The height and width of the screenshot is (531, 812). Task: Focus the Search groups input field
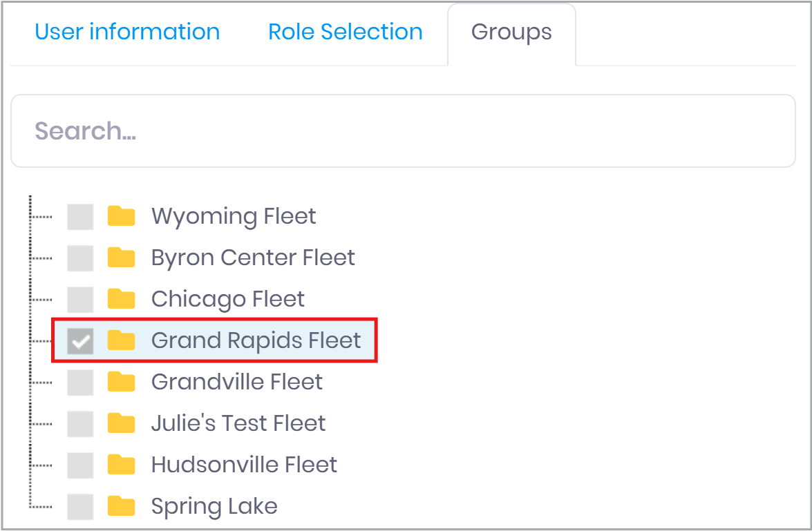(x=403, y=131)
